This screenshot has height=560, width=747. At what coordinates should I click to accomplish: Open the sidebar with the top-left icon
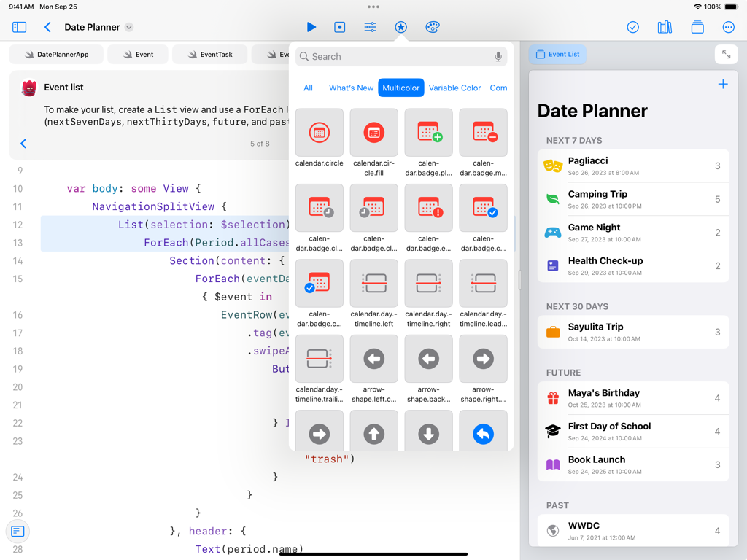tap(19, 27)
